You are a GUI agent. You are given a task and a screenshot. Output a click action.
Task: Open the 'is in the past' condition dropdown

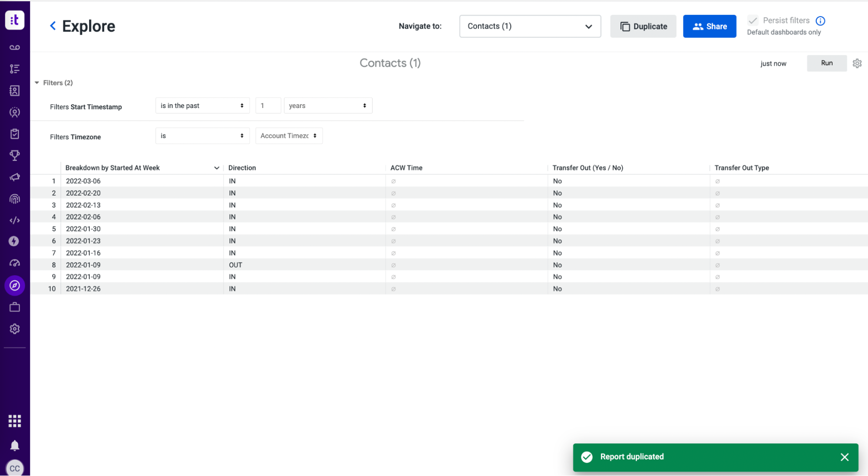coord(202,105)
